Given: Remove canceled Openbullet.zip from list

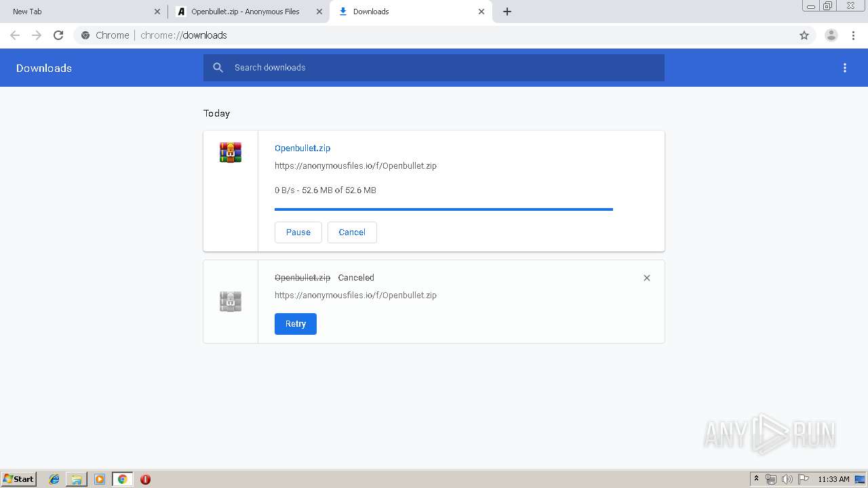Looking at the screenshot, I should (647, 278).
